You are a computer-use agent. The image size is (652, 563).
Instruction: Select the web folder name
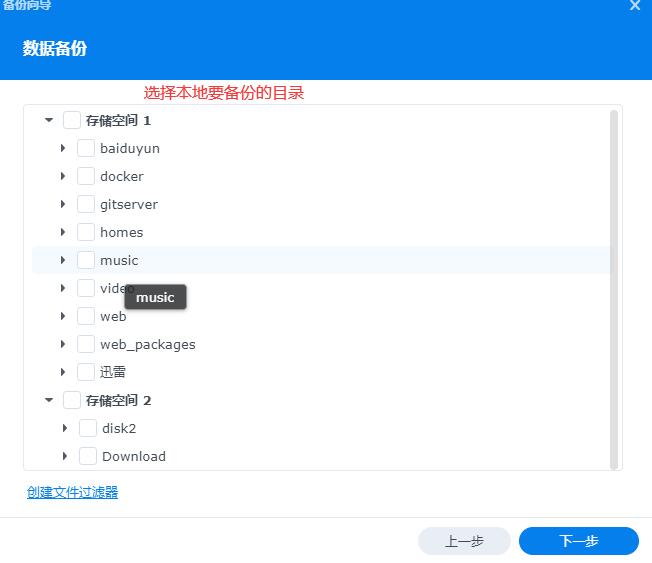tap(113, 316)
